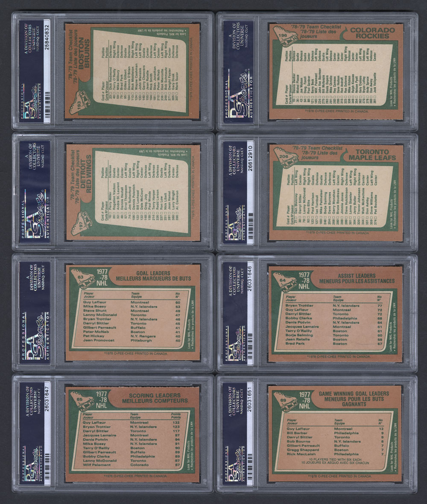This screenshot has width=427, height=504.
Task: Click Bobby Clarke row on Assist Leaders card
Action: coord(333,318)
